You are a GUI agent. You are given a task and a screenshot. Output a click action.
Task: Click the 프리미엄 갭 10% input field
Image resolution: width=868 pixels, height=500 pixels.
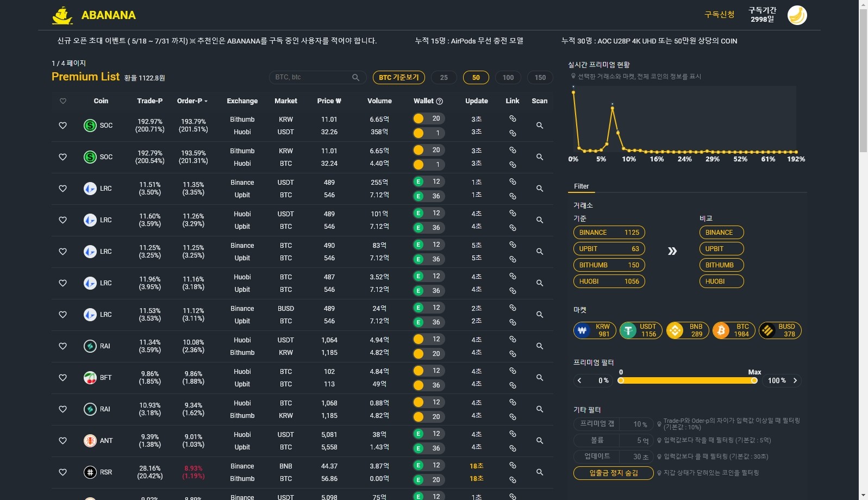613,424
